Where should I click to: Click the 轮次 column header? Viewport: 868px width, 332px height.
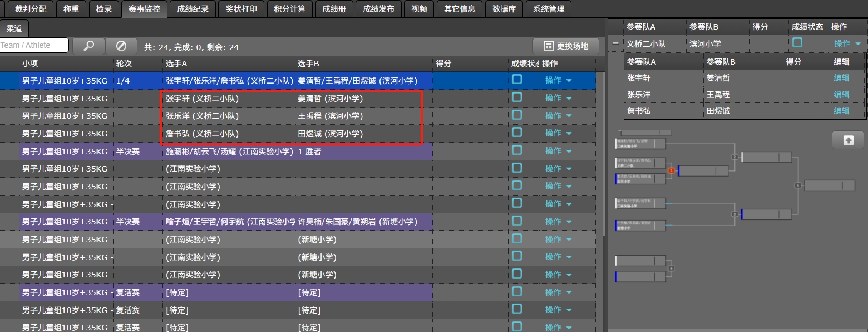(138, 64)
